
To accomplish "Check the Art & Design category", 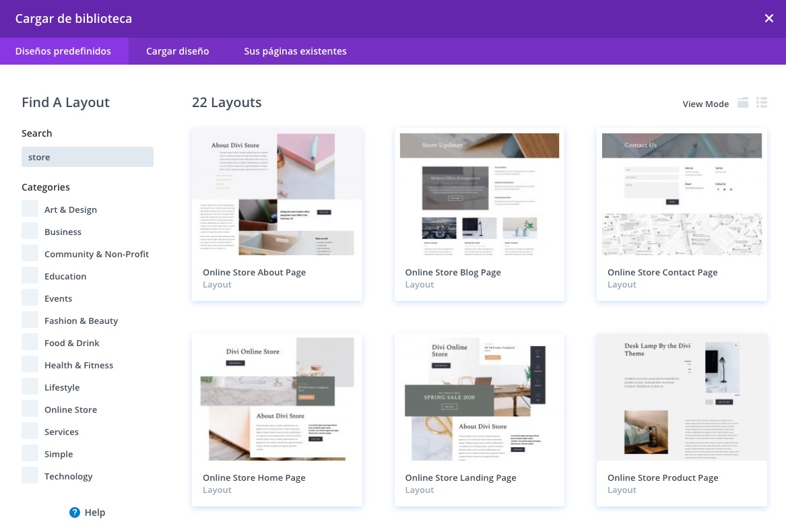I will pos(30,209).
